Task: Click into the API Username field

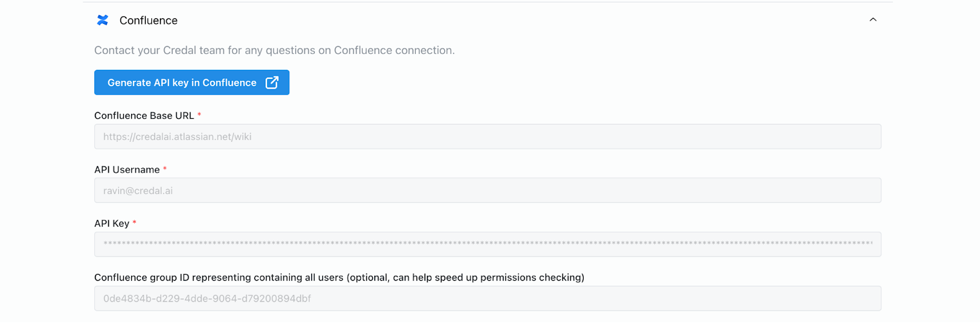Action: (x=488, y=190)
